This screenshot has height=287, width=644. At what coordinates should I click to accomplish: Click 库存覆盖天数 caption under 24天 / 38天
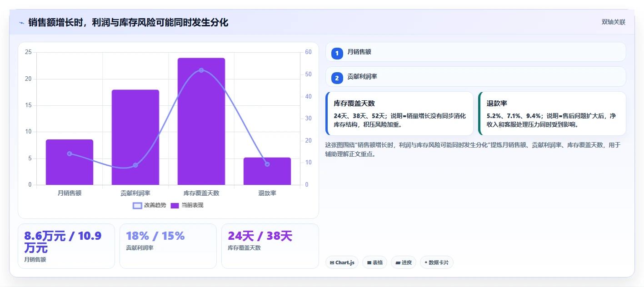pos(245,248)
